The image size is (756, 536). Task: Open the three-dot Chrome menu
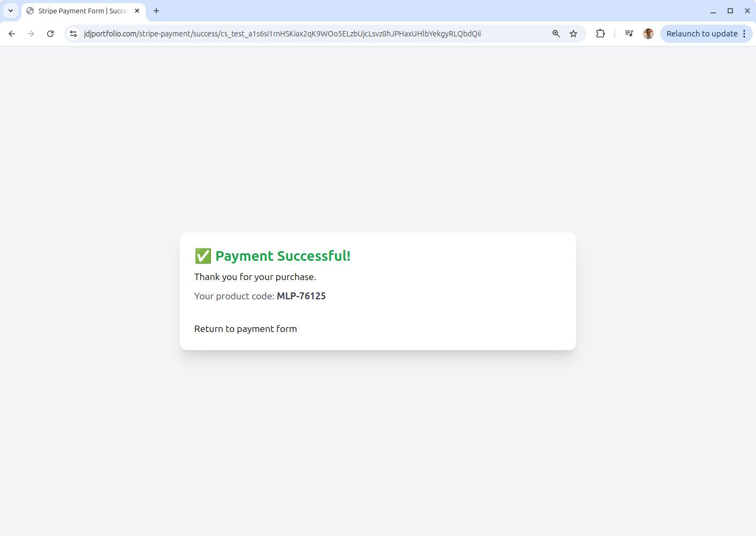point(744,34)
